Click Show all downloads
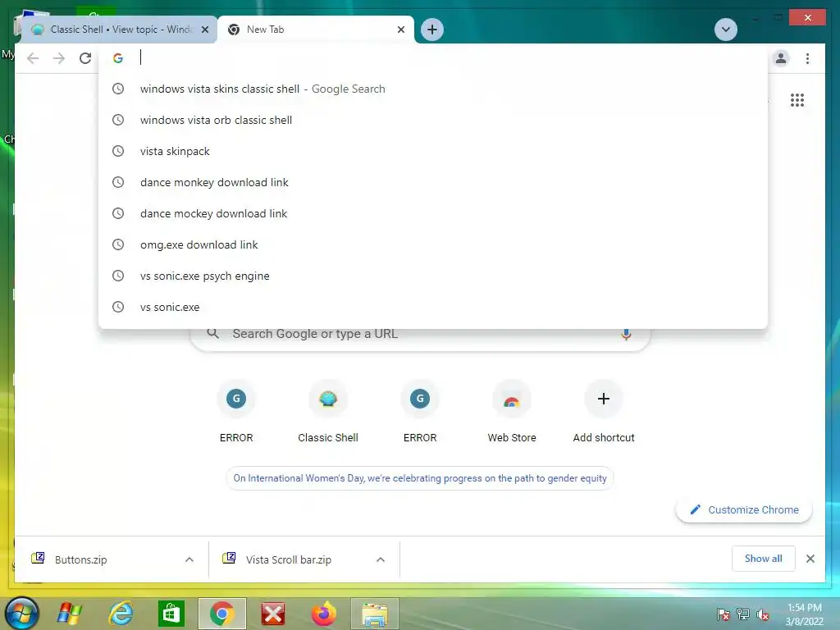This screenshot has height=630, width=840. point(764,559)
